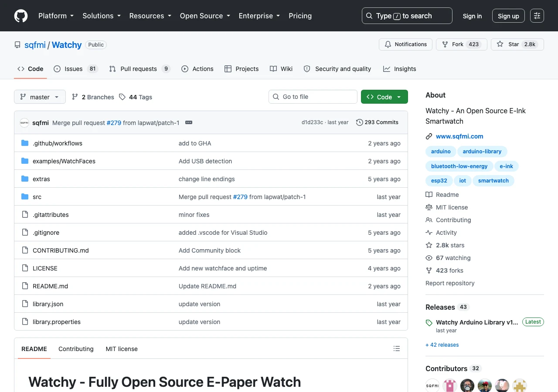Open the Solutions dropdown menu
Image resolution: width=558 pixels, height=392 pixels.
(102, 16)
